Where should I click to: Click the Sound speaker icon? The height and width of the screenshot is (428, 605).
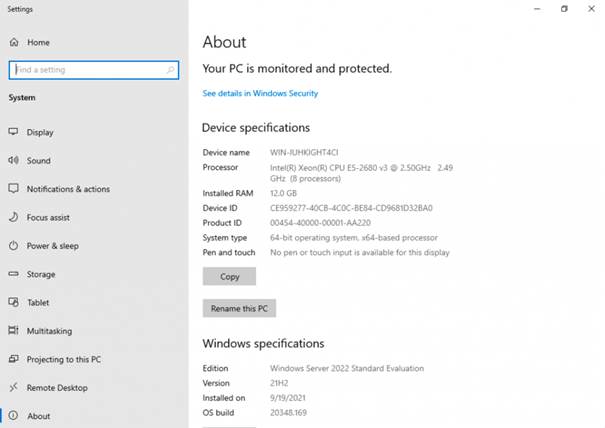pyautogui.click(x=14, y=160)
